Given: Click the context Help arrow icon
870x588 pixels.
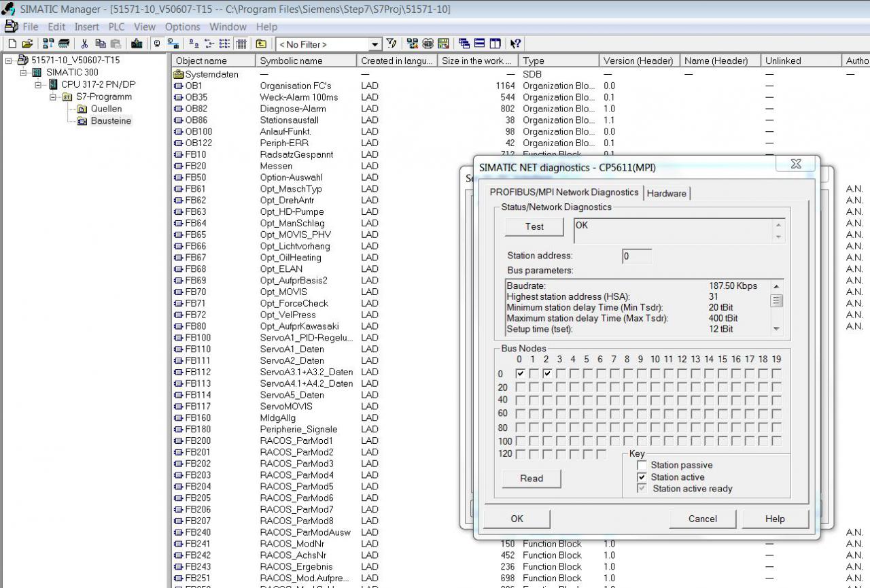Looking at the screenshot, I should pyautogui.click(x=516, y=44).
